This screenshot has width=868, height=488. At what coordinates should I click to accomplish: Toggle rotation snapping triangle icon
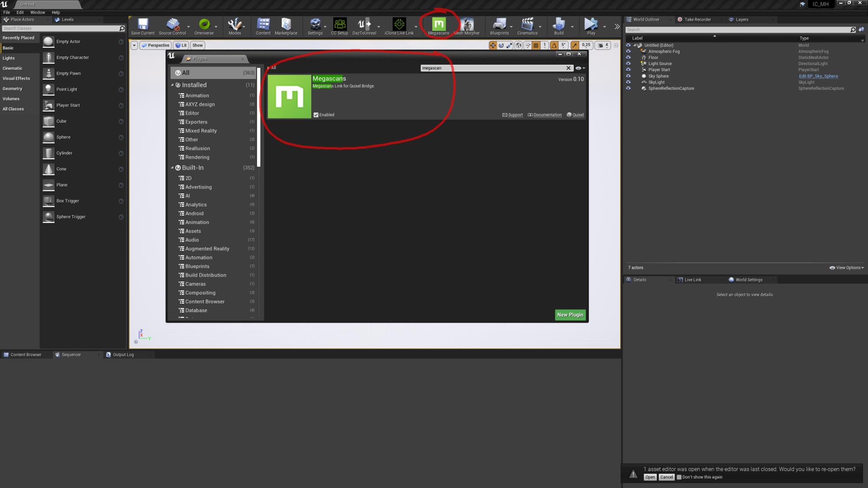pos(554,45)
